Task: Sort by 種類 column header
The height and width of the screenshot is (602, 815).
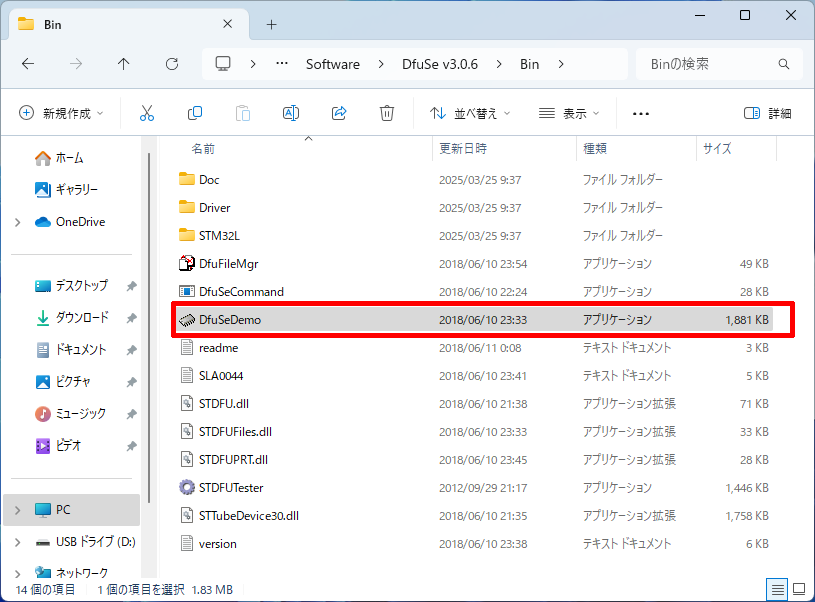Action: 595,149
